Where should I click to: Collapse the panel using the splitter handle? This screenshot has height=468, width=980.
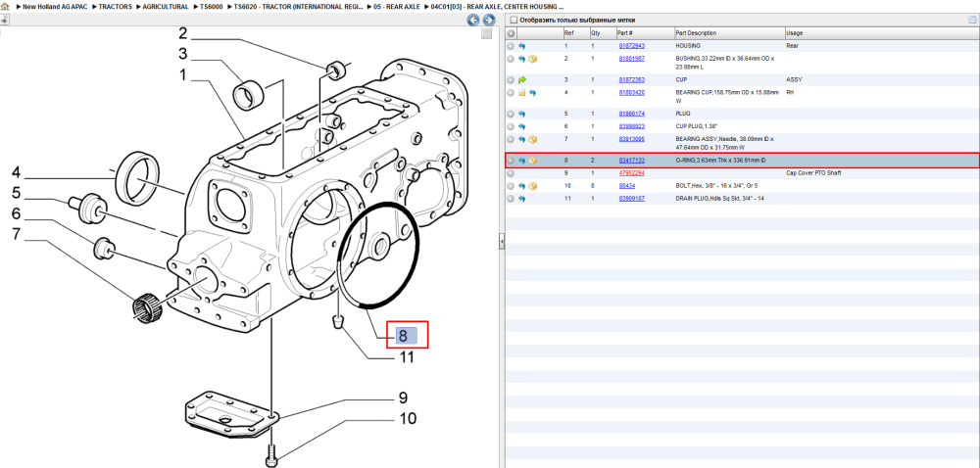point(501,242)
